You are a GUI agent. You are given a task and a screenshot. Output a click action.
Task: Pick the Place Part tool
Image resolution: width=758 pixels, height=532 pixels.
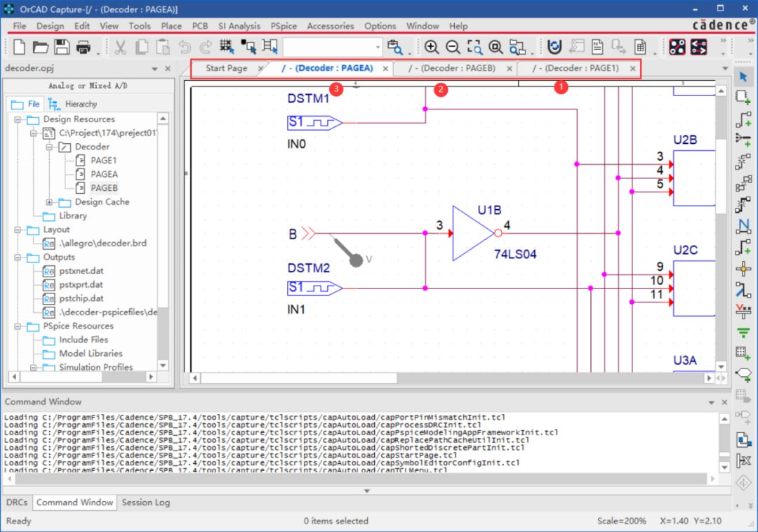point(743,97)
